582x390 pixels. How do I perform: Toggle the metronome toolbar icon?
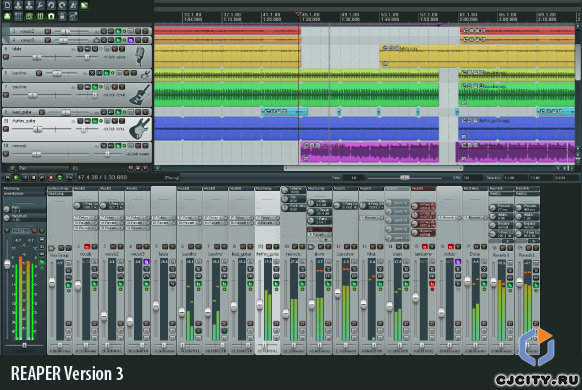point(73,5)
